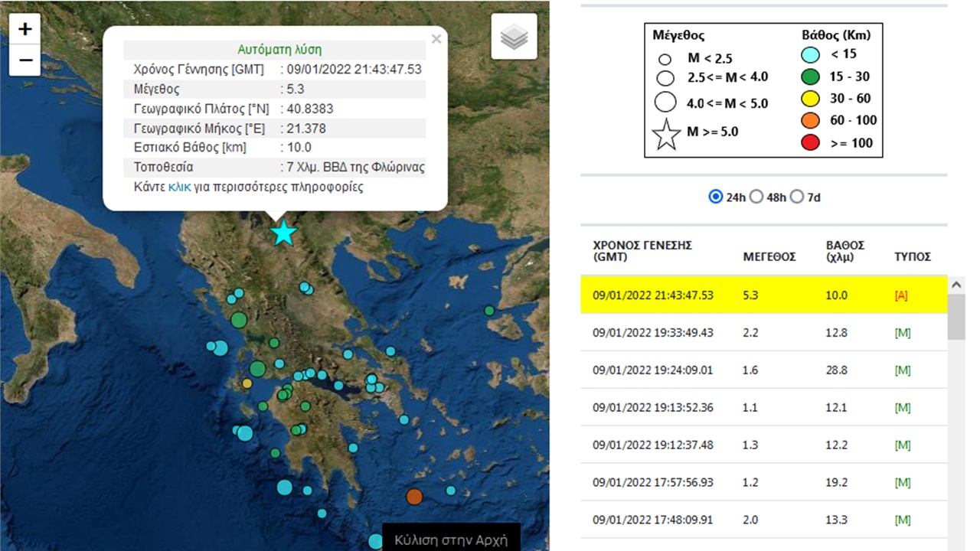Open the map layers selector icon
This screenshot has height=551, width=980.
pyautogui.click(x=514, y=36)
